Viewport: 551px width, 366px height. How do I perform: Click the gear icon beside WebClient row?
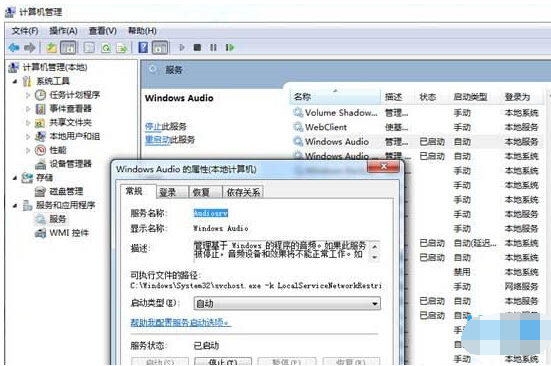click(x=298, y=127)
